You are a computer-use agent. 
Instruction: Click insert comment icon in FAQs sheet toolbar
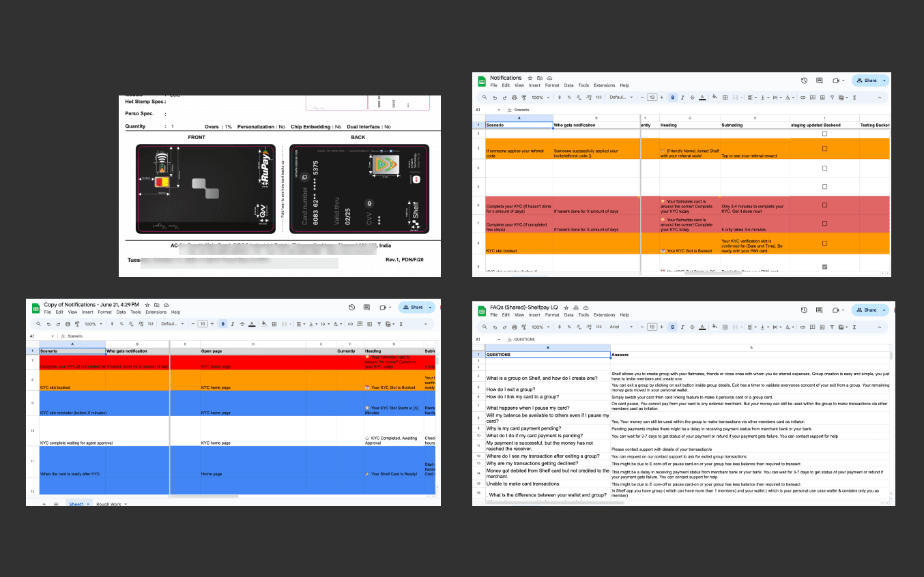[x=813, y=327]
